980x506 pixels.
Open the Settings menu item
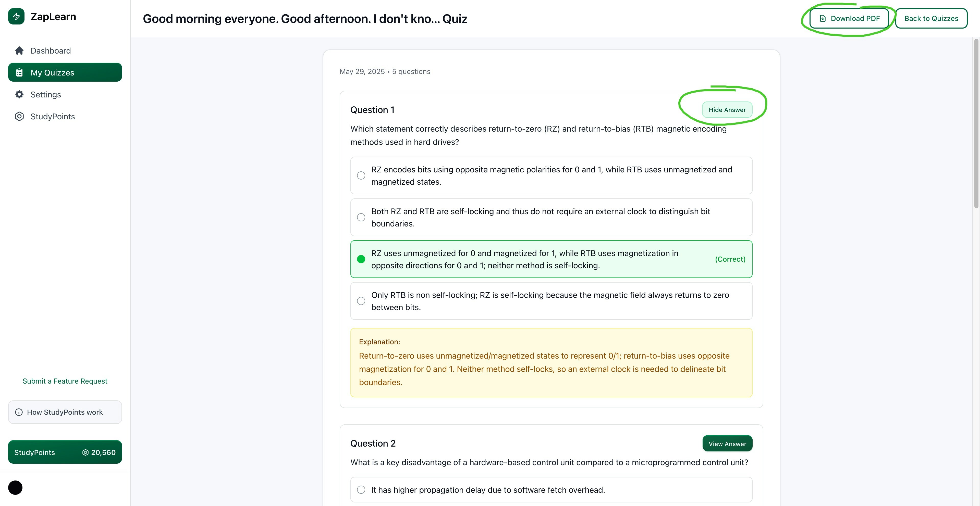[65, 94]
